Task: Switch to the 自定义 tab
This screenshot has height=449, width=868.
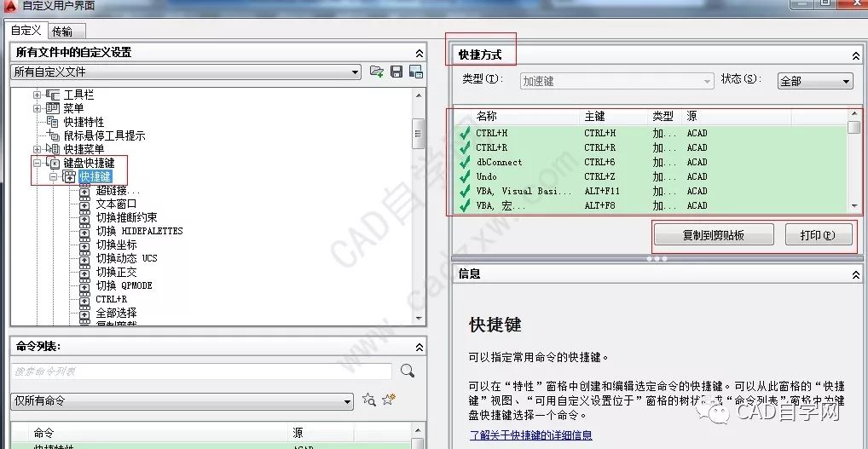Action: (26, 31)
